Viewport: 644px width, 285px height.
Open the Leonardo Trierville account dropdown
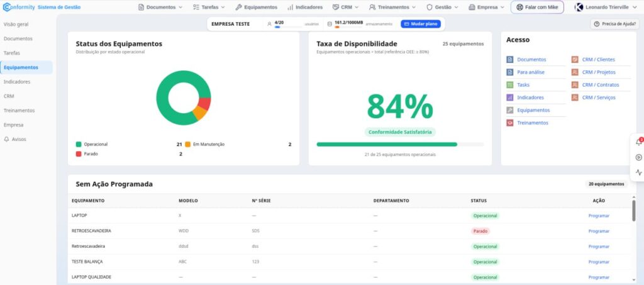(633, 8)
